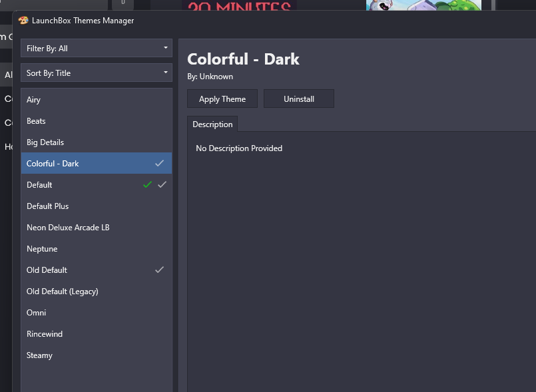Select the Big Details theme
Viewport: 536px width, 392px height.
click(x=97, y=142)
